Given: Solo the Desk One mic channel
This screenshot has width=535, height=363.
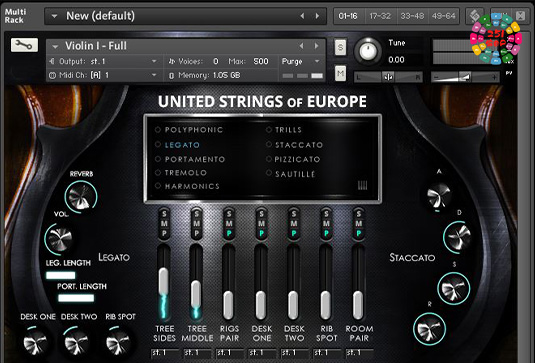Looking at the screenshot, I should 261,214.
